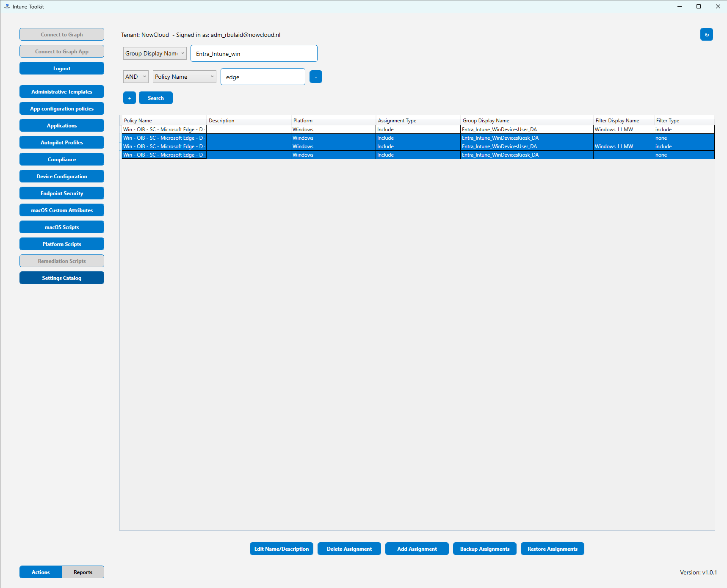Click the Delete Assignment button
The width and height of the screenshot is (727, 588).
[349, 549]
